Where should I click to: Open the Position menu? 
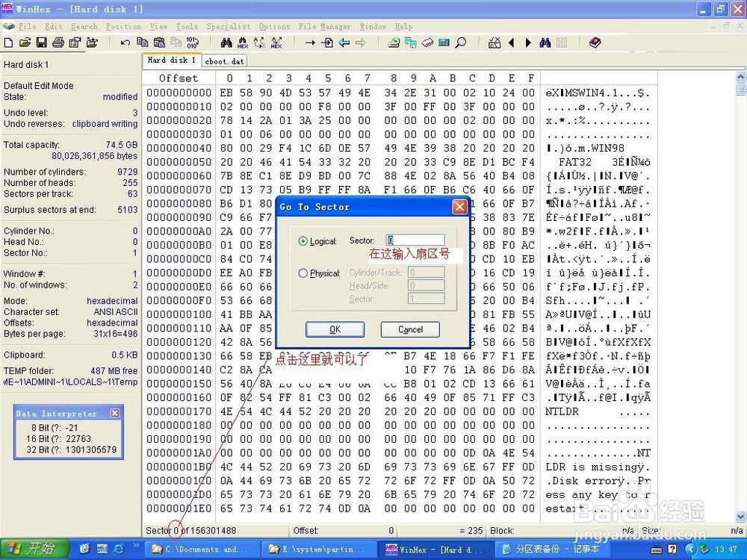pos(123,26)
